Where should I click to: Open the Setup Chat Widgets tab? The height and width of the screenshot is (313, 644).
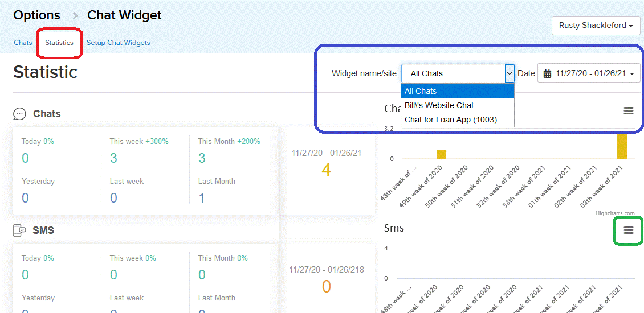(119, 43)
